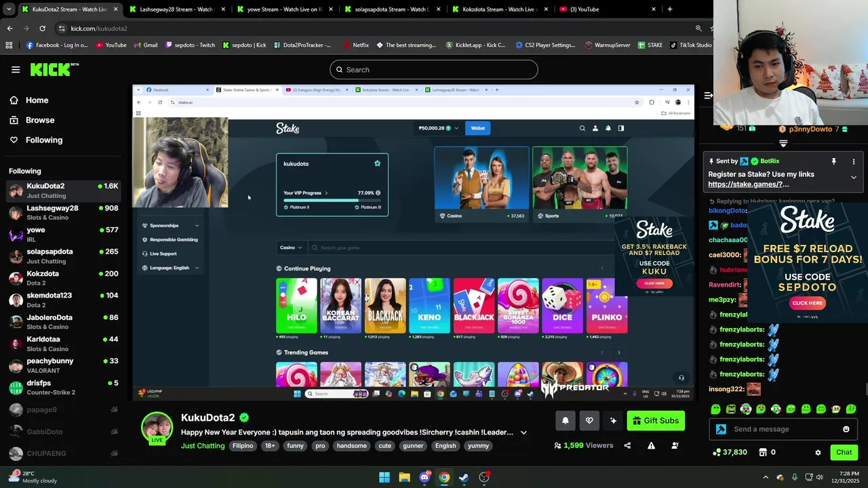Click the moderator user icon near viewers

tap(675, 445)
